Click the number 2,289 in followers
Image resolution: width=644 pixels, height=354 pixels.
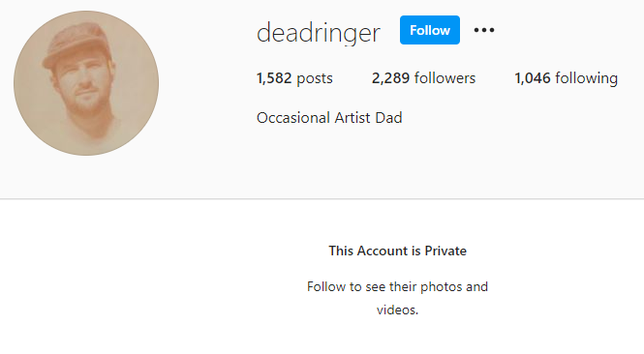[390, 78]
